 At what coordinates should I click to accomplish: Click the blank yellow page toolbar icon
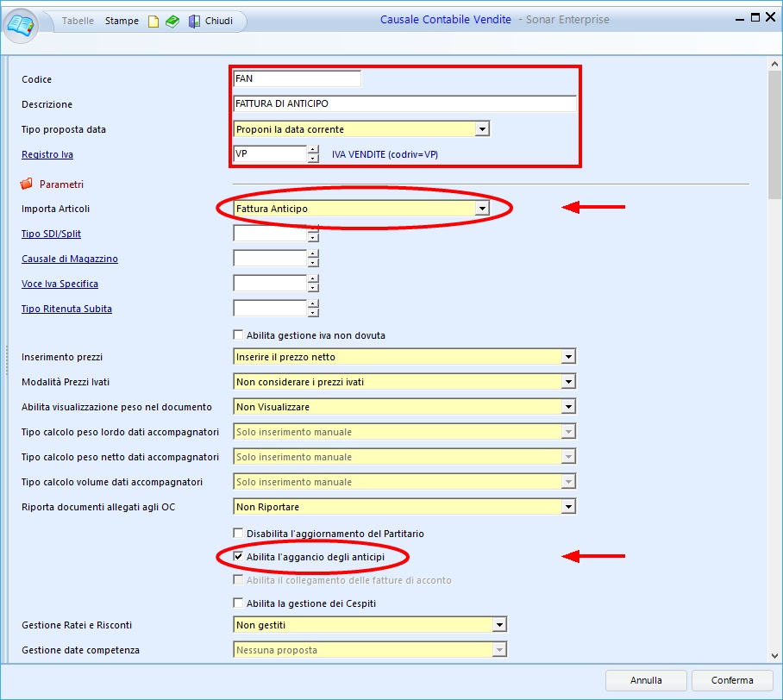pos(153,21)
